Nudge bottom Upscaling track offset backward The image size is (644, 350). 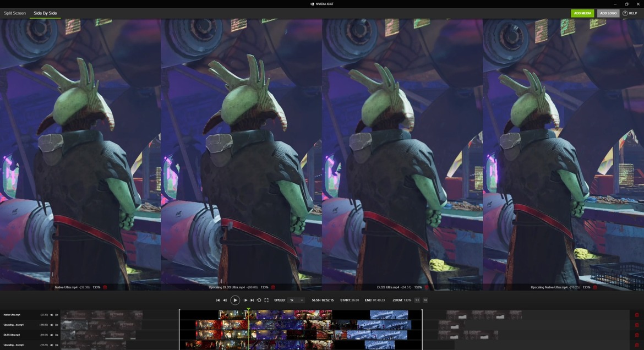pyautogui.click(x=52, y=345)
